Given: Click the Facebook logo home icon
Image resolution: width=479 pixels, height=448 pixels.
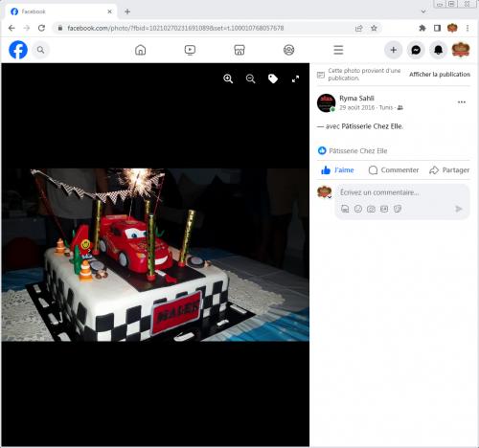Looking at the screenshot, I should pyautogui.click(x=18, y=50).
